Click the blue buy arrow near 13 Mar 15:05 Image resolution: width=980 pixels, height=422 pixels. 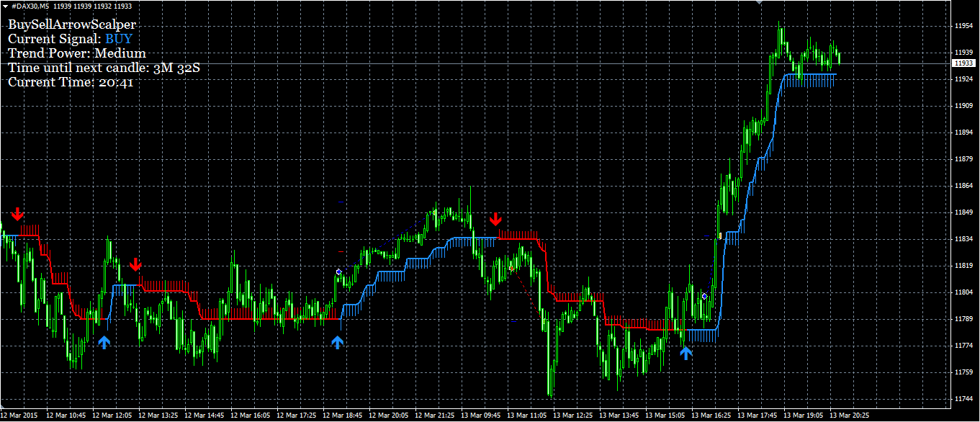[x=685, y=352]
